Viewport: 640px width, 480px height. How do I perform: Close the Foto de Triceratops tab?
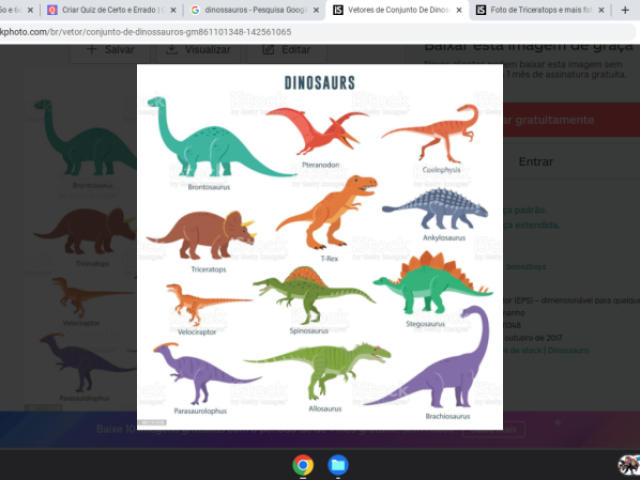click(601, 10)
